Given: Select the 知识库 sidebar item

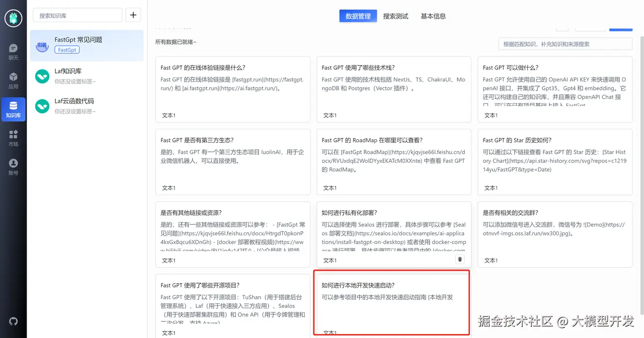Looking at the screenshot, I should [x=13, y=110].
